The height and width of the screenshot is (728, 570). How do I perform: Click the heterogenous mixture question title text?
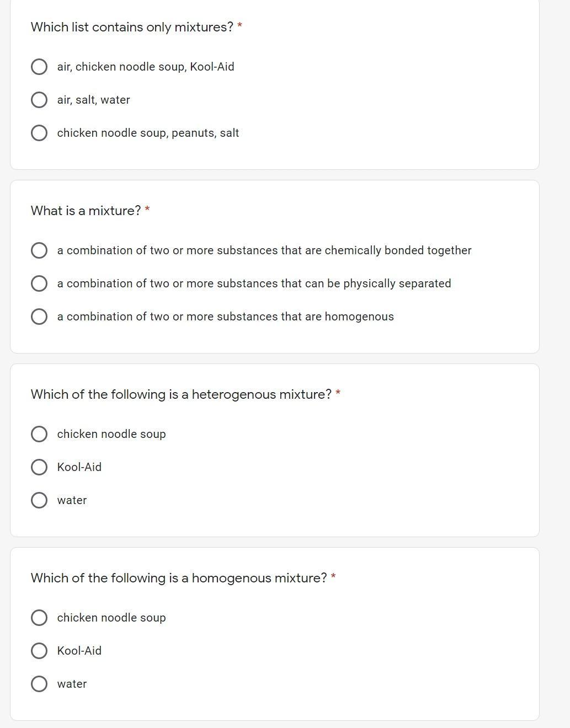pos(181,394)
